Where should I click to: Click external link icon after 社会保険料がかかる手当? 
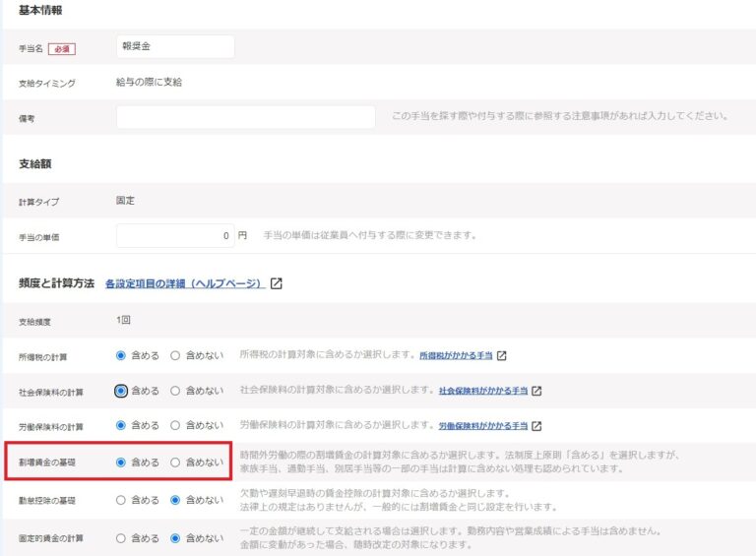click(x=536, y=391)
